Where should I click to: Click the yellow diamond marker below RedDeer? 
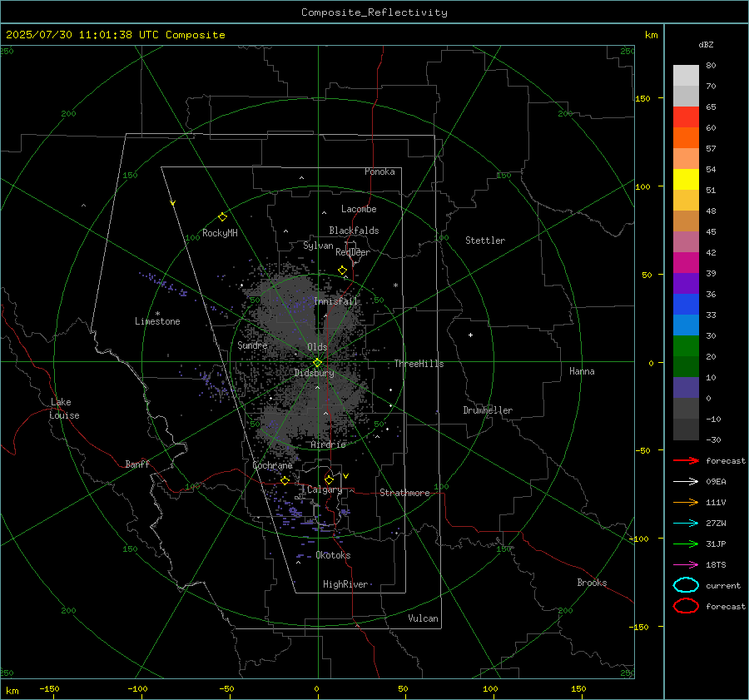point(343,271)
